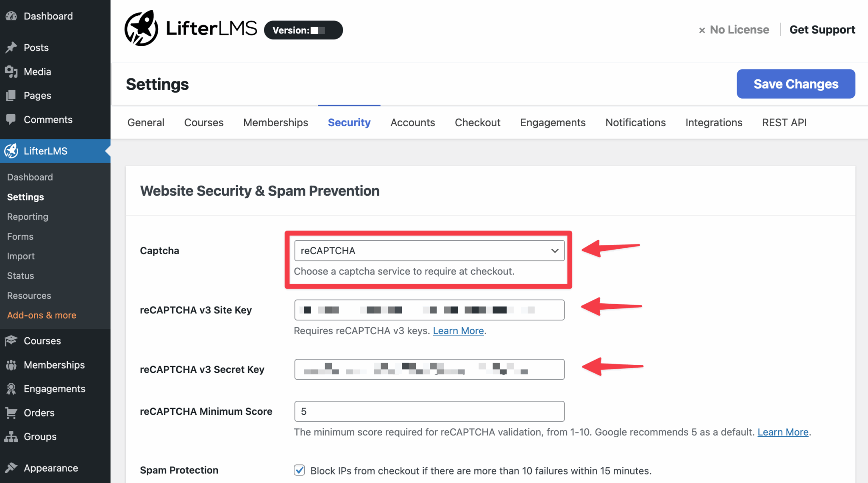Select the Courses graduation cap icon
The width and height of the screenshot is (868, 483).
(11, 341)
